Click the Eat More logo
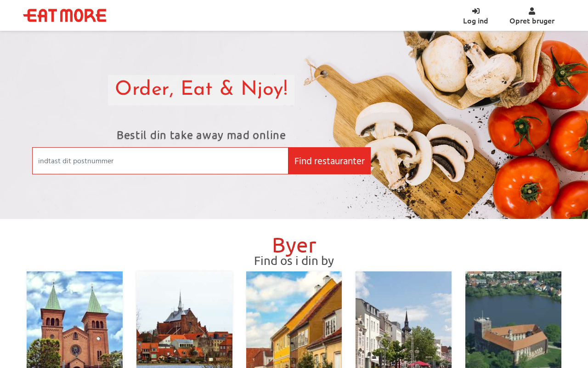This screenshot has width=588, height=368. pos(65,15)
